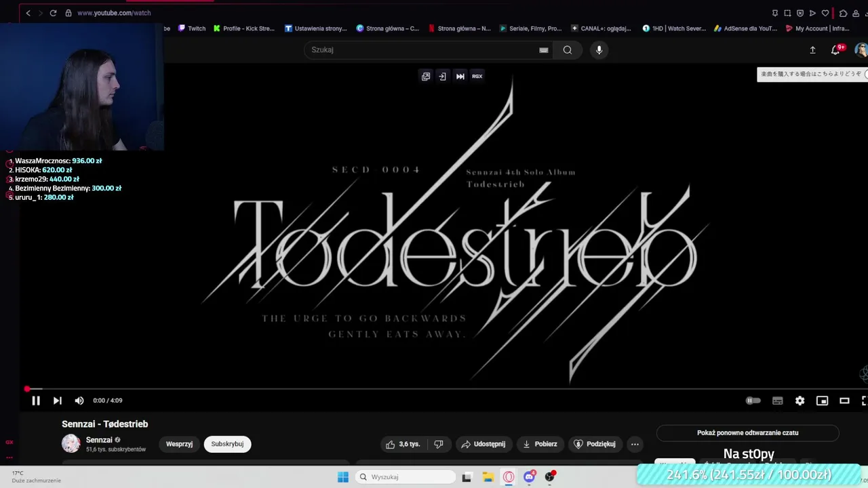Image resolution: width=868 pixels, height=488 pixels.
Task: Seek on the red video progress bar
Action: (444, 389)
